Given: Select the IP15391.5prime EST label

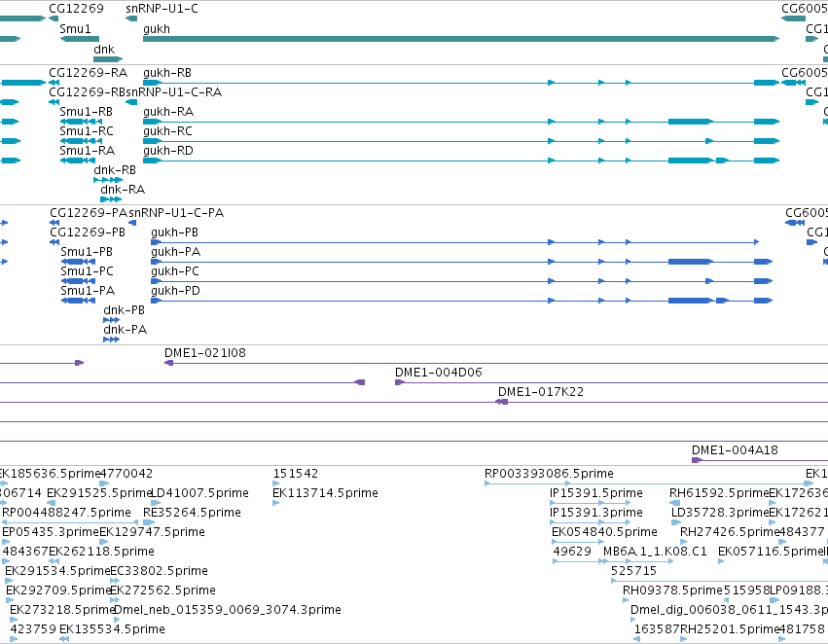Looking at the screenshot, I should 596,493.
